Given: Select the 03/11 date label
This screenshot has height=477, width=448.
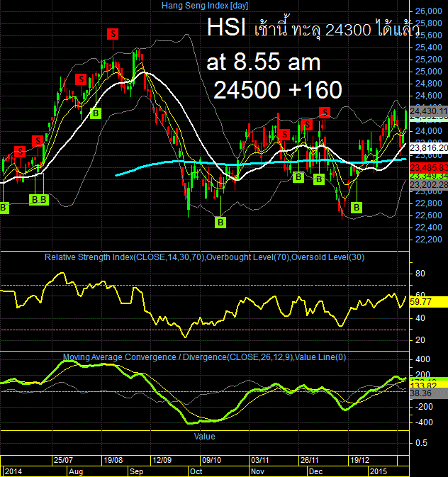Looking at the screenshot, I should 260,460.
